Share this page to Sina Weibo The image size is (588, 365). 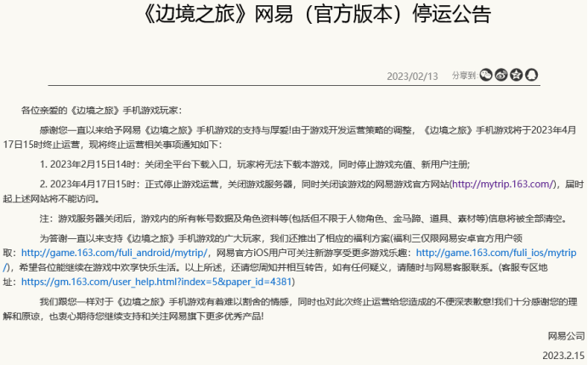[501, 75]
